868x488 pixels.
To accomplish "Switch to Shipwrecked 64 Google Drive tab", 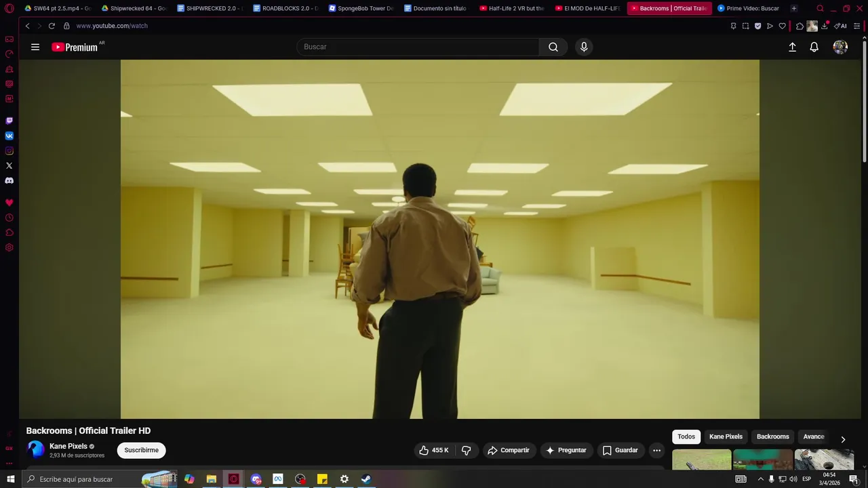I will [134, 8].
